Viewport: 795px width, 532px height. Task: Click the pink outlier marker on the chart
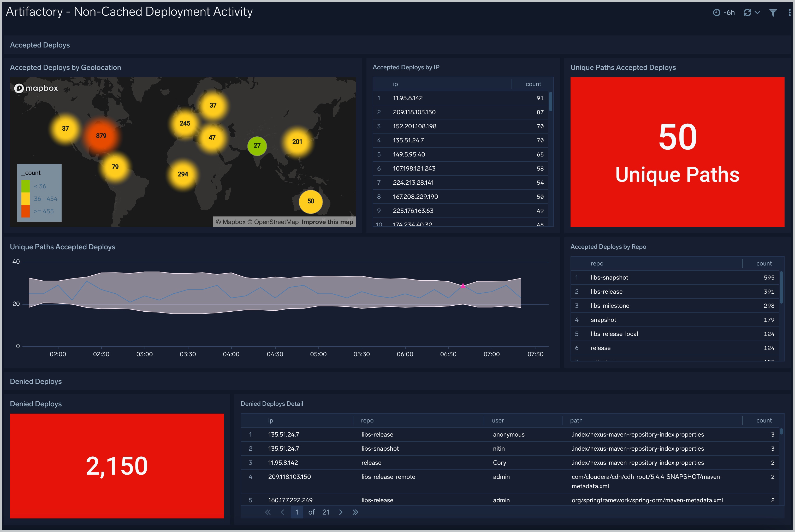462,286
